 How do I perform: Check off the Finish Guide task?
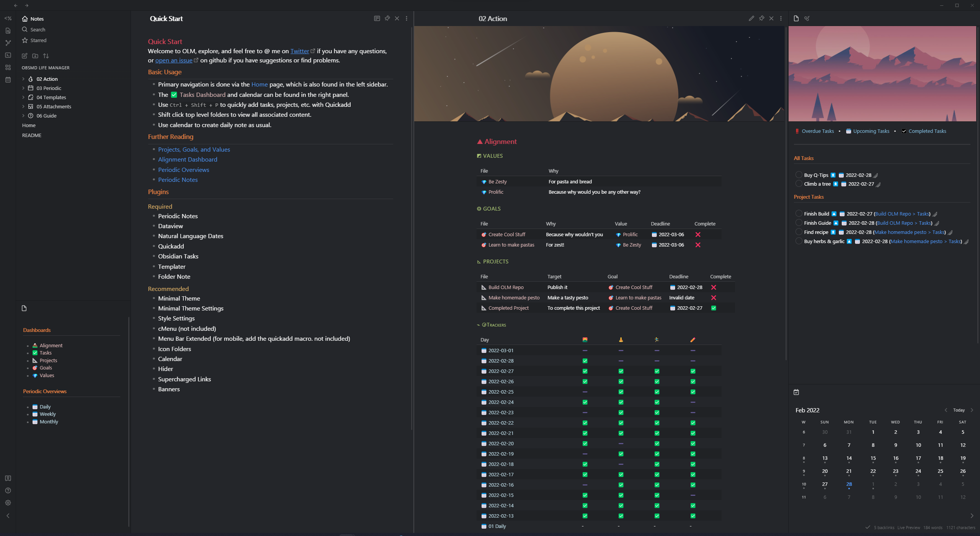799,222
